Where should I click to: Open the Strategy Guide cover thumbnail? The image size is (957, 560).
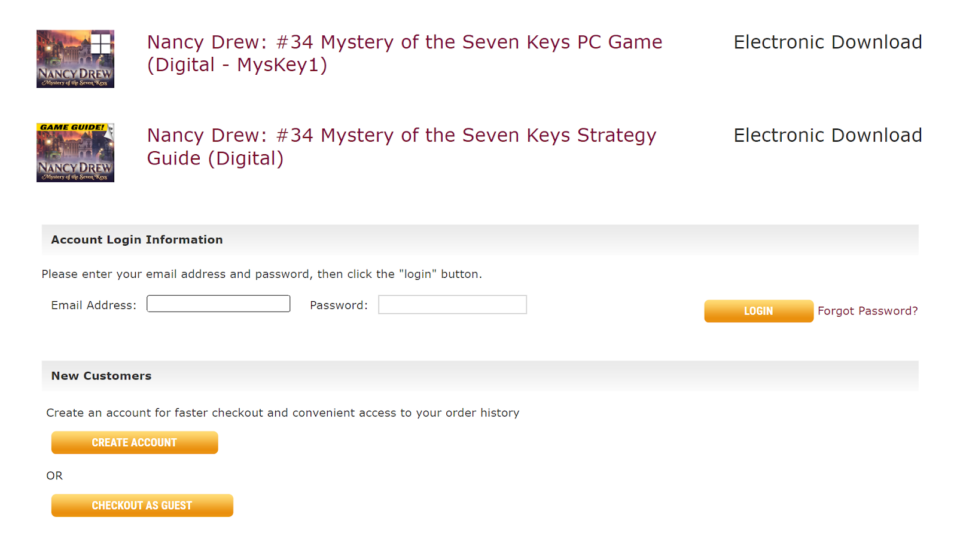pos(75,152)
